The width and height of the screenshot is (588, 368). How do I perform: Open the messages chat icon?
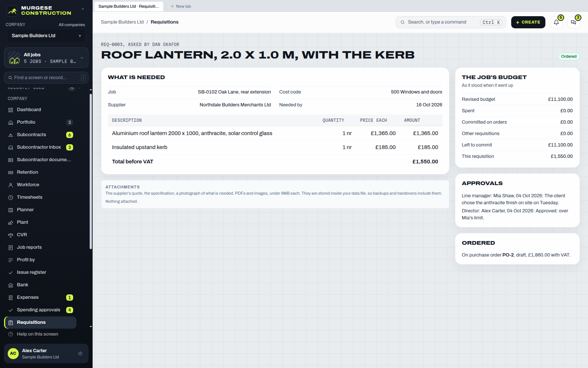click(x=574, y=22)
